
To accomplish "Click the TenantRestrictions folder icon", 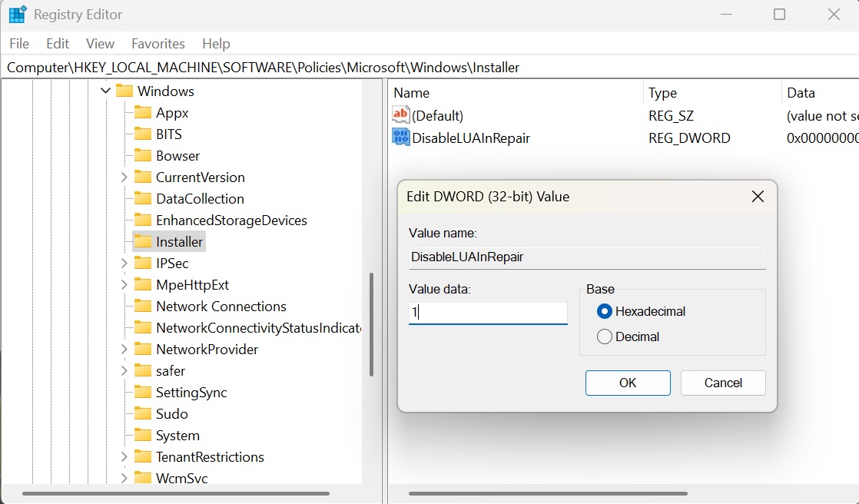I will pos(143,456).
